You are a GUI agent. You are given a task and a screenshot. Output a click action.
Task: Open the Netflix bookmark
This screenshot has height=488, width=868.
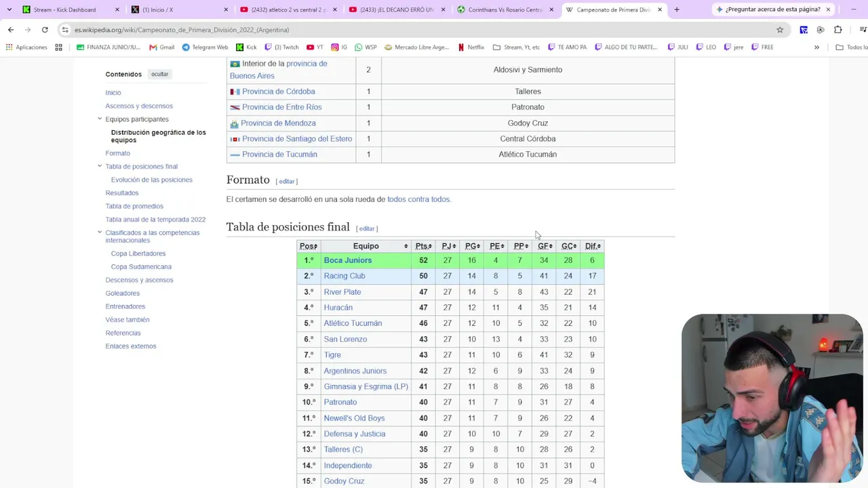pos(471,47)
